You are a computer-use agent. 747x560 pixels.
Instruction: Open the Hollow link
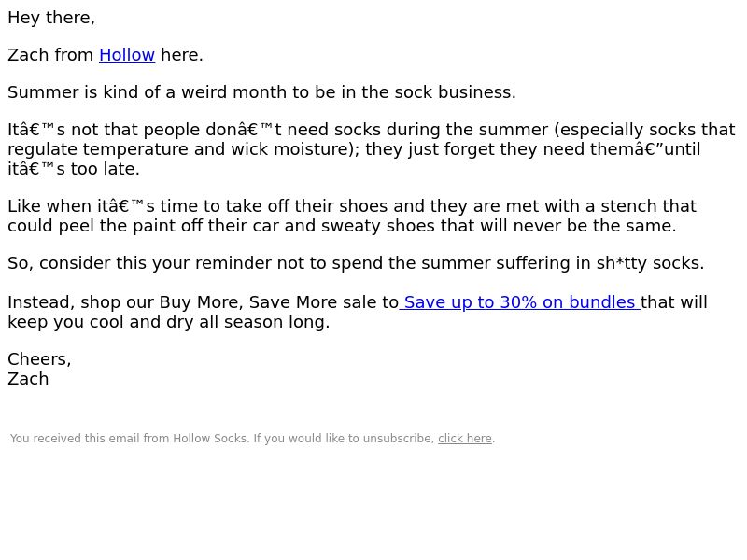click(127, 55)
